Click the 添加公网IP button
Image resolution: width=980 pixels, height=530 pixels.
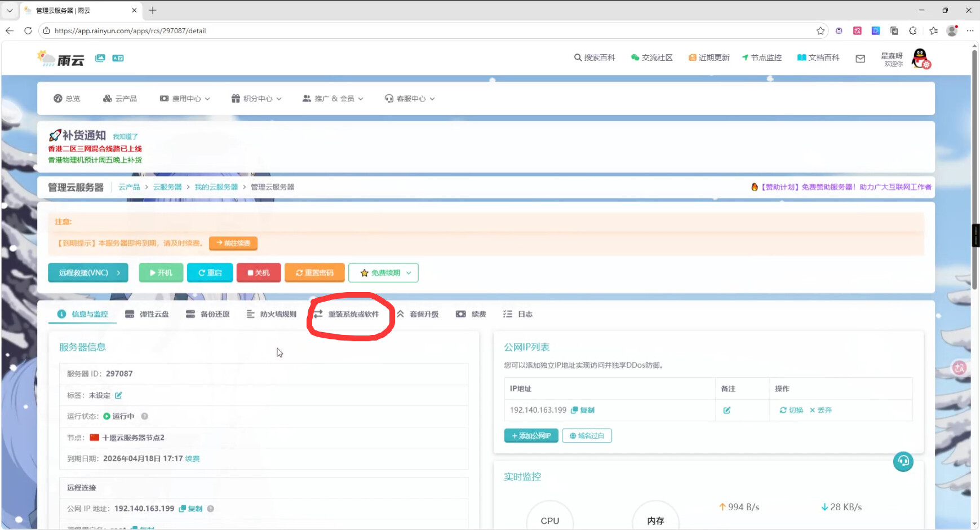531,436
